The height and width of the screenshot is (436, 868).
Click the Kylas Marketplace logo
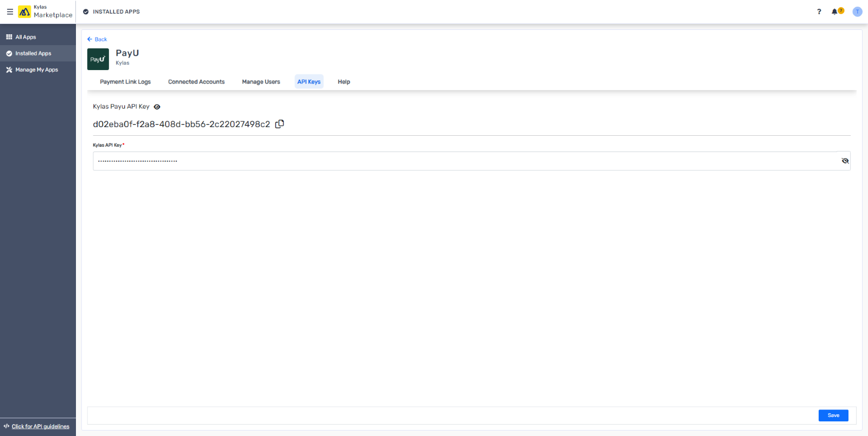[x=25, y=11]
